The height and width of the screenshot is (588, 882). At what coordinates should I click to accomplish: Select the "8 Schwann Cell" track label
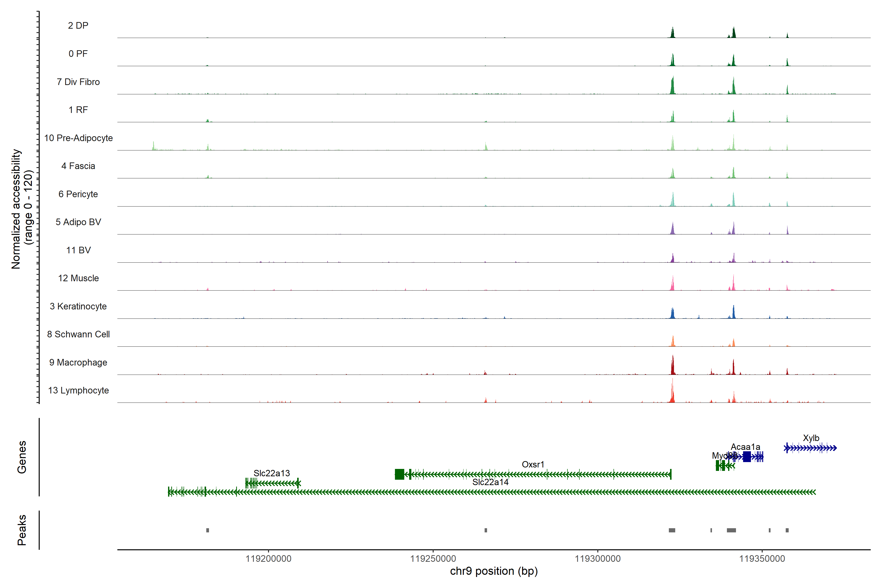[x=78, y=334]
